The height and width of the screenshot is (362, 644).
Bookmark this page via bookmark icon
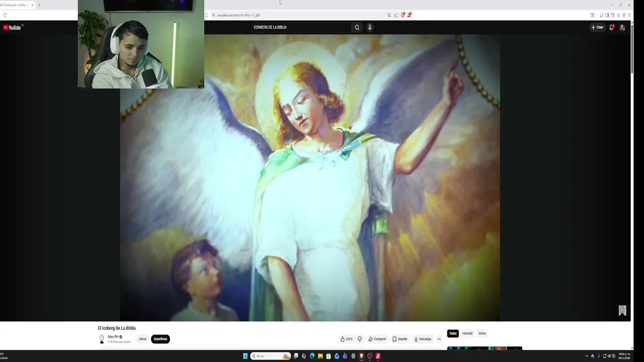[206, 15]
